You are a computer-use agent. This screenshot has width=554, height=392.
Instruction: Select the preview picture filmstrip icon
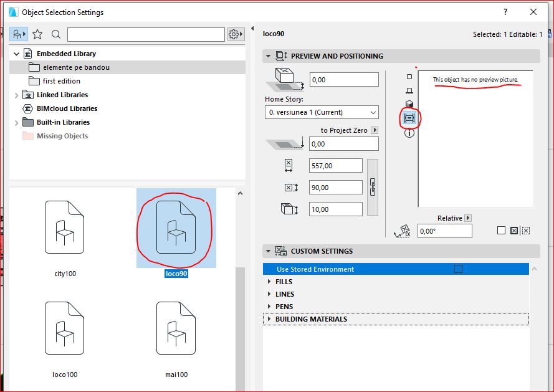409,117
